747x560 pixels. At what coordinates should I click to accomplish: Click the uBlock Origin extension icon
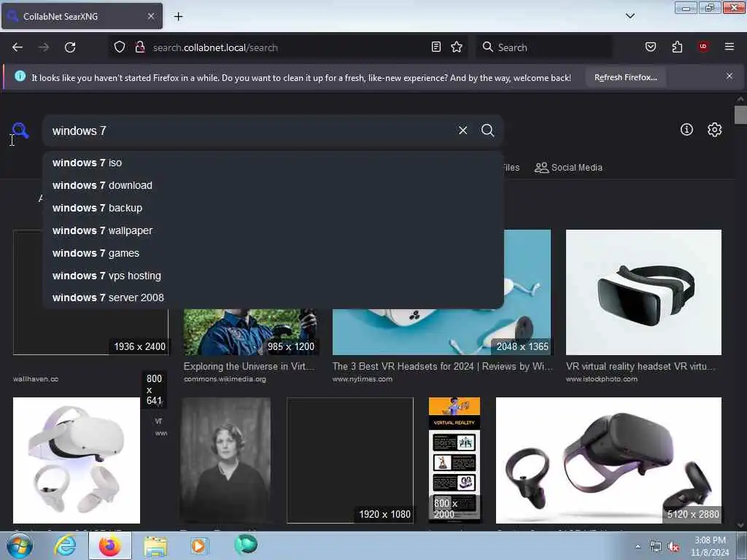[x=703, y=47]
